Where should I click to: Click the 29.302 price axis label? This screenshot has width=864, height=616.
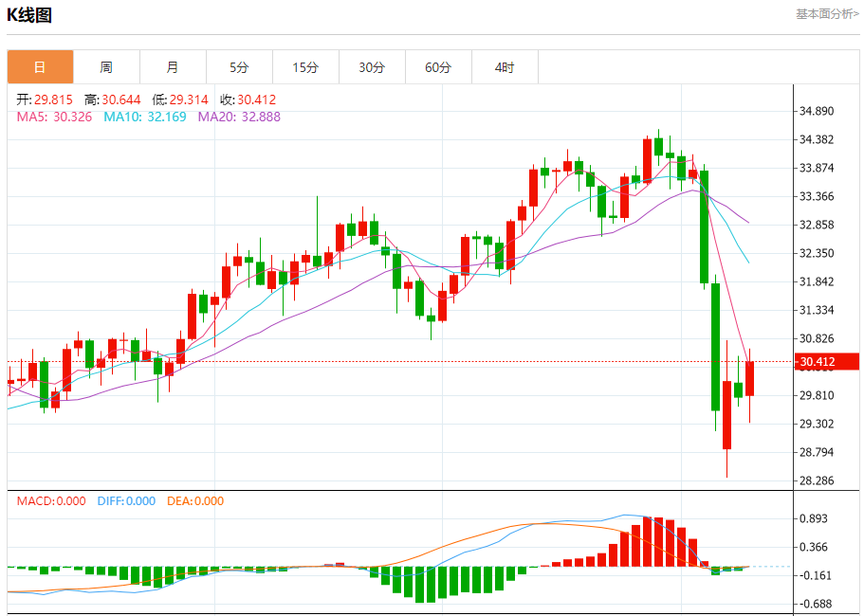[817, 424]
